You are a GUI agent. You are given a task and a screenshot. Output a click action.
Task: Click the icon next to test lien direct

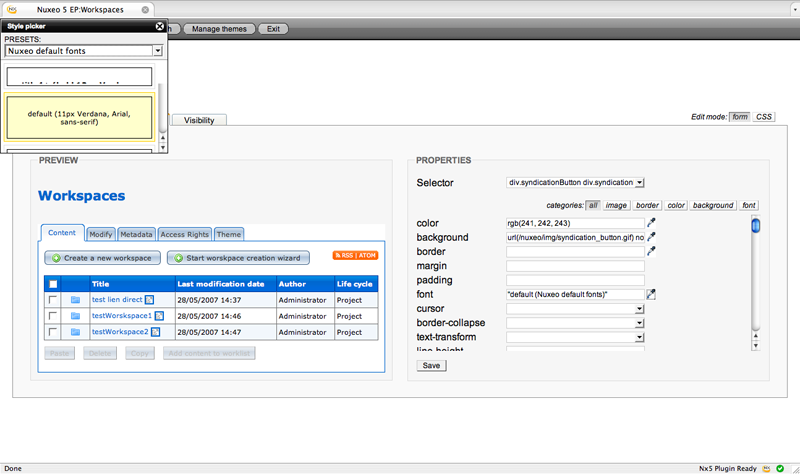coord(149,300)
